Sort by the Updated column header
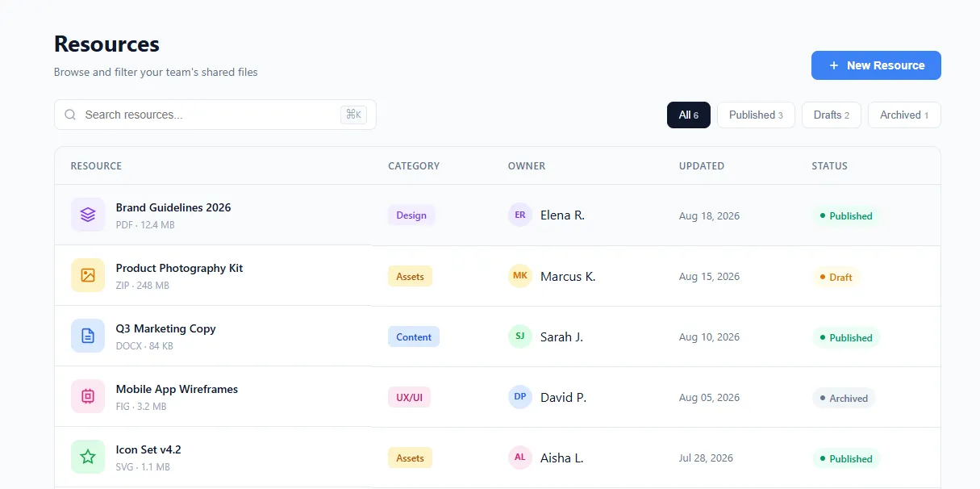 (x=702, y=166)
